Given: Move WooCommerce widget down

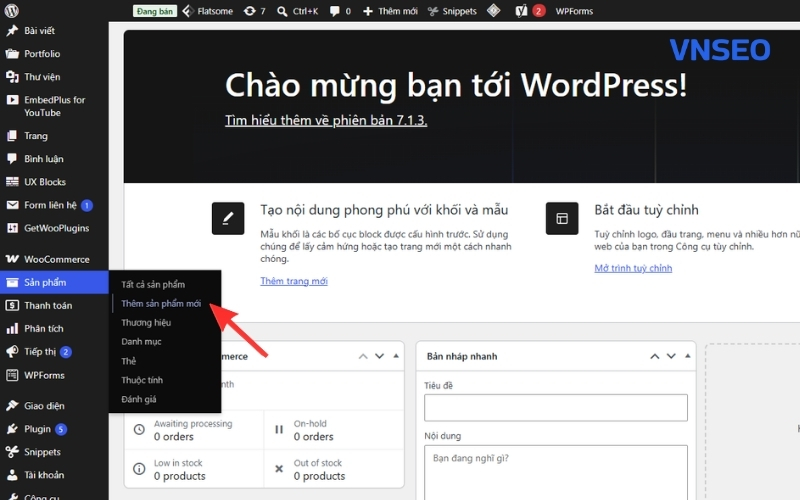Looking at the screenshot, I should pos(380,356).
